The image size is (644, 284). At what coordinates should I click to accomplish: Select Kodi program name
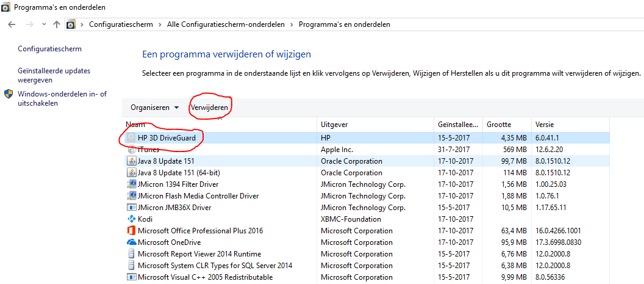(x=145, y=219)
